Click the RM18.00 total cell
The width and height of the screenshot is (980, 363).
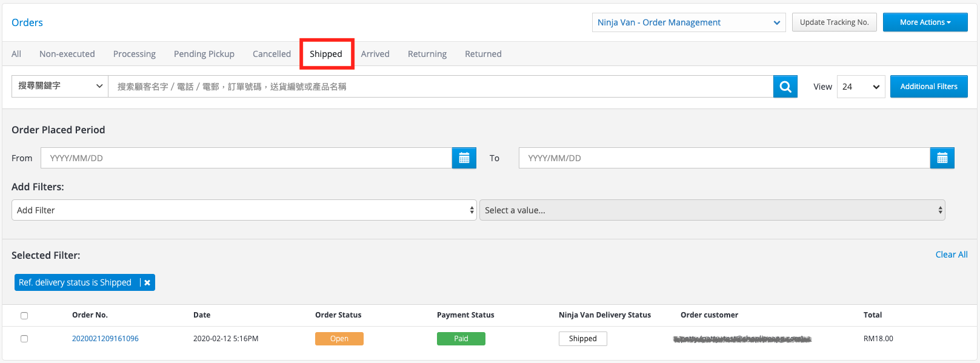pyautogui.click(x=878, y=339)
